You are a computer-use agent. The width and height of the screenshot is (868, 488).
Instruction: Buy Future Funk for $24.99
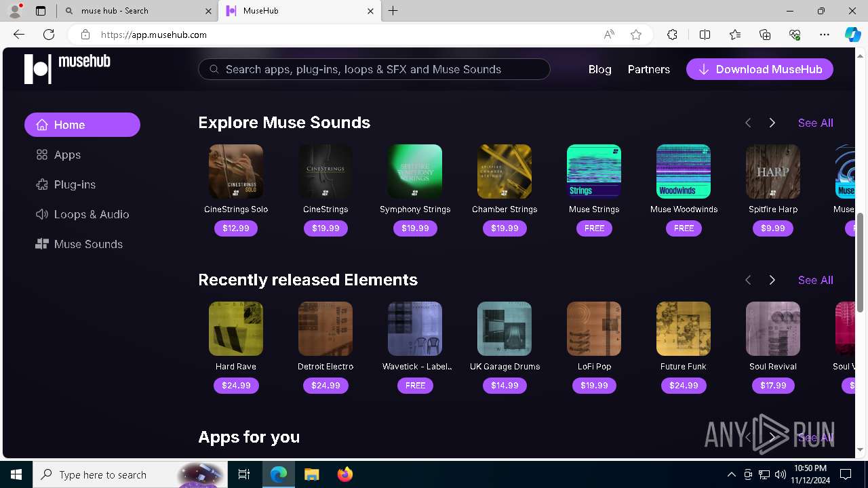(684, 386)
